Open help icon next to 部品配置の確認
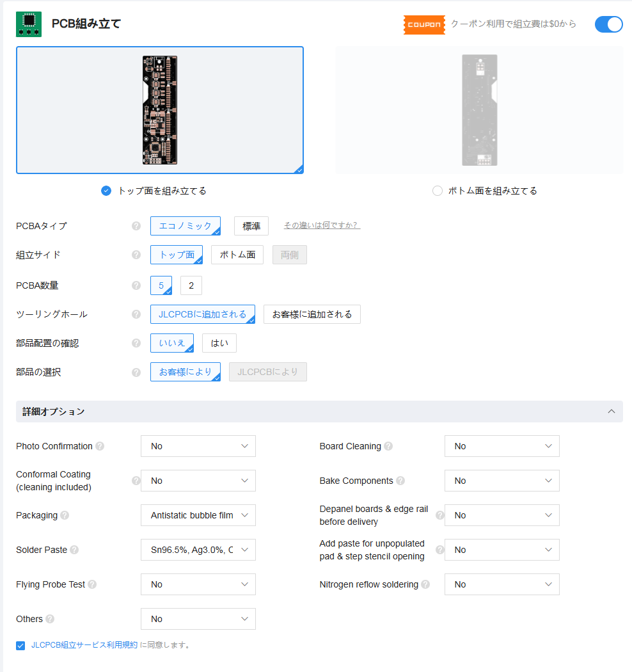This screenshot has width=632, height=672. click(136, 343)
